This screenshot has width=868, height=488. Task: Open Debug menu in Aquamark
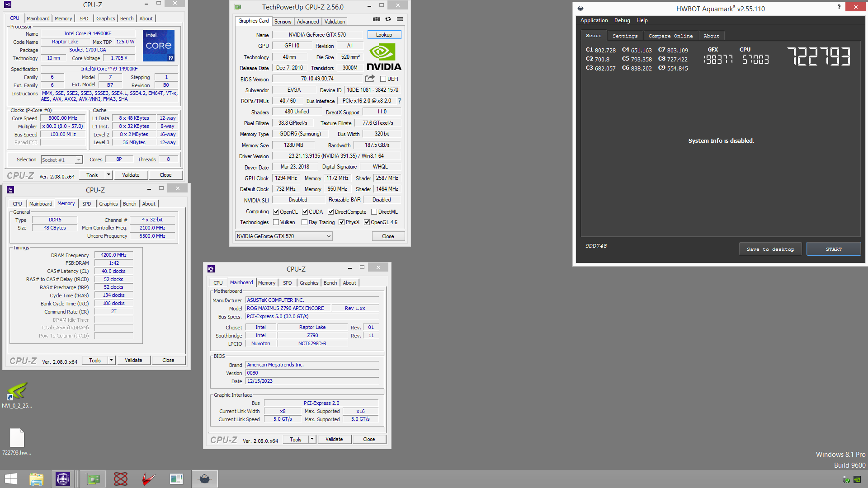tap(622, 20)
